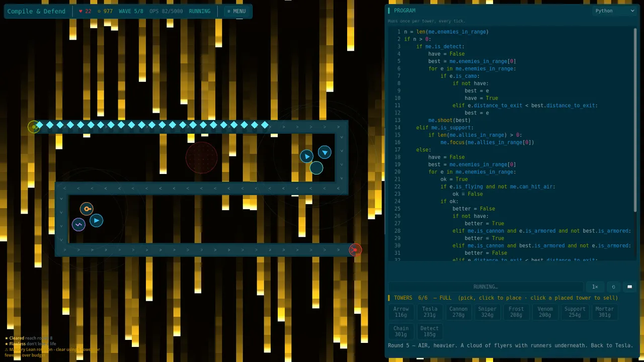Click the RUNNING… run button

coord(486,287)
